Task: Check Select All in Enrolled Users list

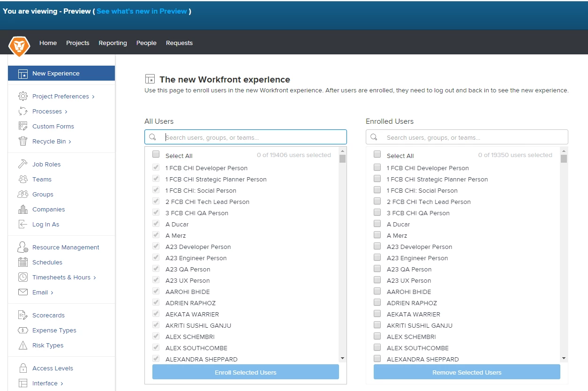Action: pyautogui.click(x=377, y=154)
